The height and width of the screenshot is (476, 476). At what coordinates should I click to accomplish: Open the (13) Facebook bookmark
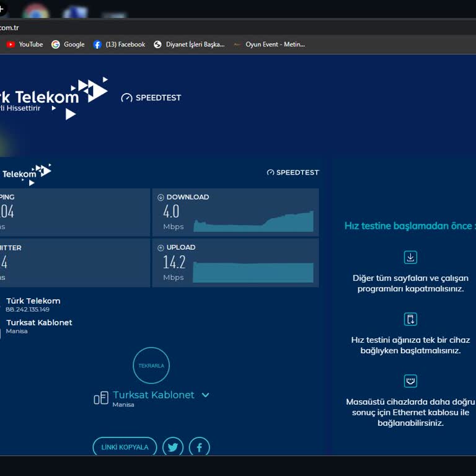[x=119, y=45]
